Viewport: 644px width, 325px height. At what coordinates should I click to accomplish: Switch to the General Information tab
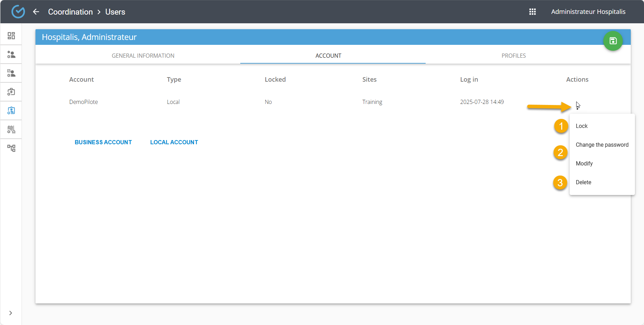click(143, 56)
